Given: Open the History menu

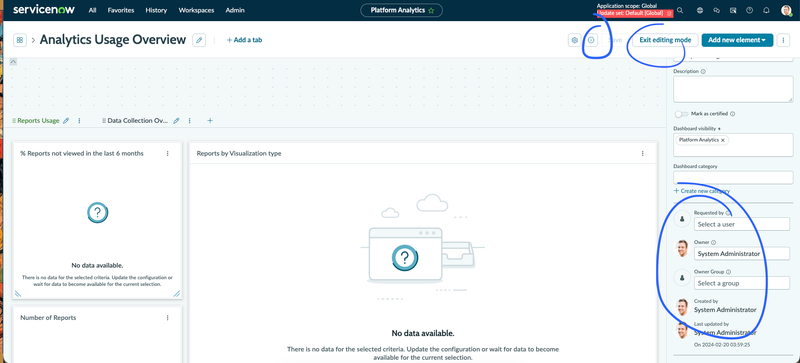Looking at the screenshot, I should click(x=156, y=10).
